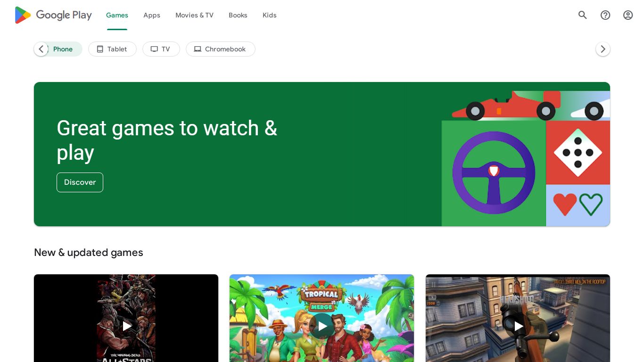Open the sniper rooftop game thumbnail
This screenshot has height=362, width=644.
[518, 318]
